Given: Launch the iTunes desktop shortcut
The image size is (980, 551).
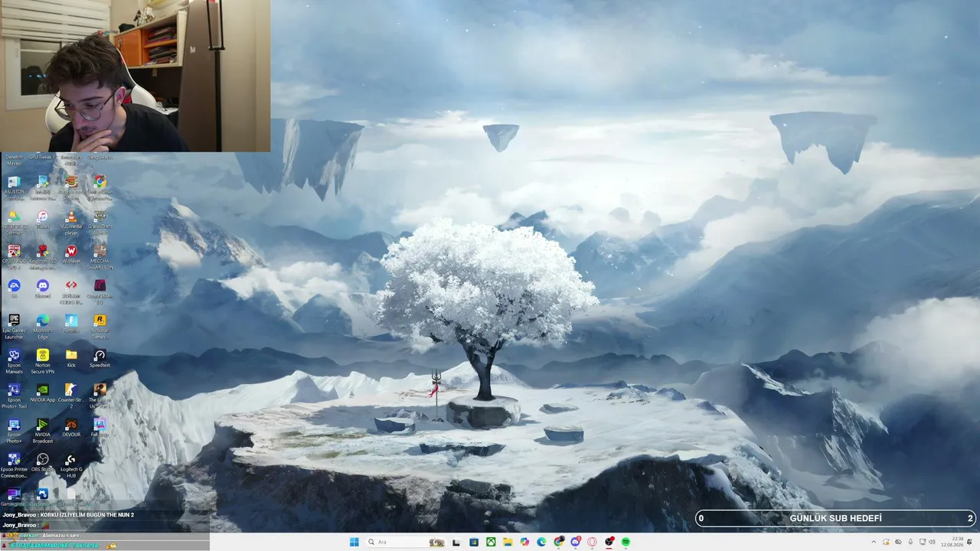Looking at the screenshot, I should click(43, 220).
